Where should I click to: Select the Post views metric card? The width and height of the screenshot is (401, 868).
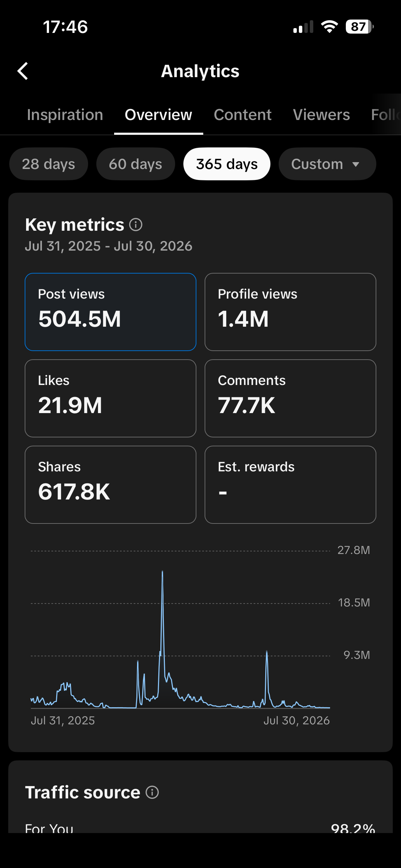click(110, 312)
